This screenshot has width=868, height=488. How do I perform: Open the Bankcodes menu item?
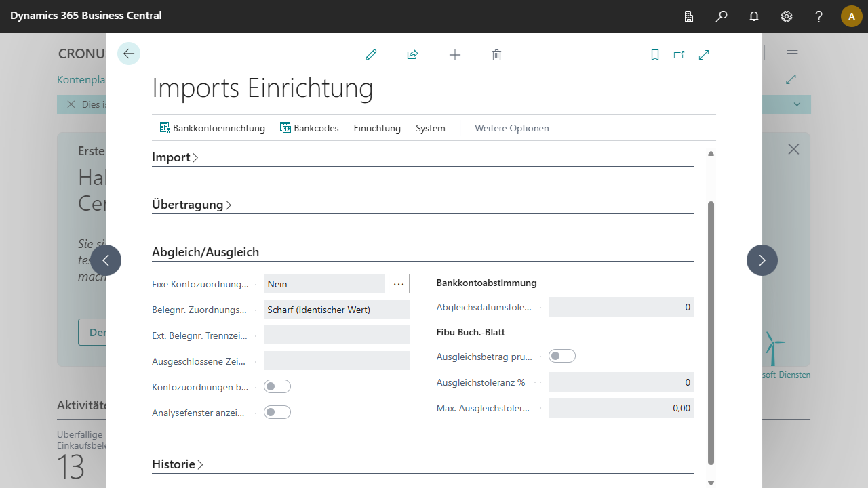pos(309,128)
